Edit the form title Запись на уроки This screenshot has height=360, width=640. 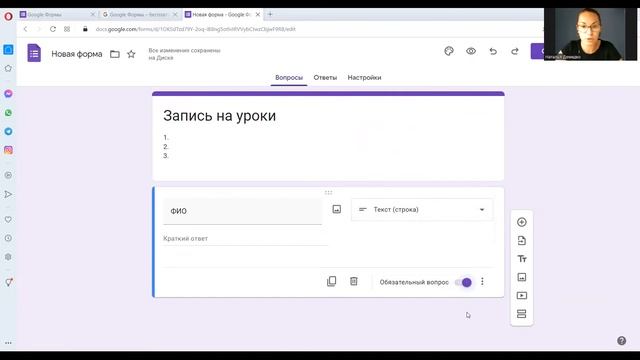(x=220, y=116)
